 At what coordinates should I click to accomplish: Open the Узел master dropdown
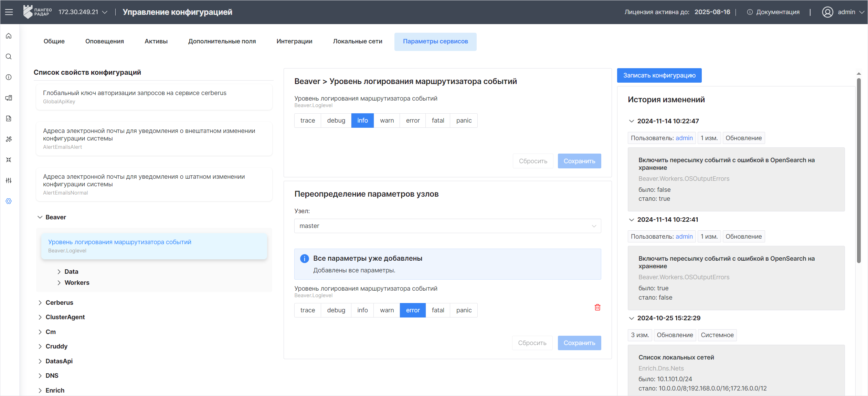point(447,226)
